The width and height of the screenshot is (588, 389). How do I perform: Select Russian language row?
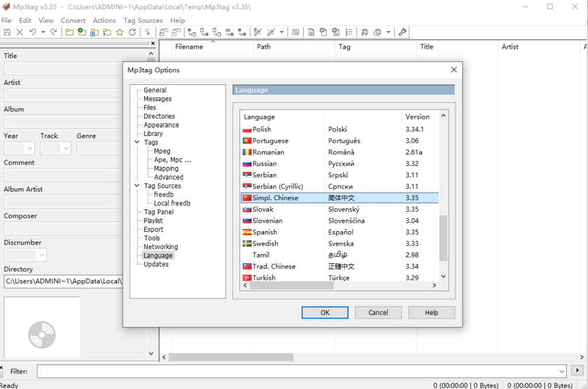(340, 164)
